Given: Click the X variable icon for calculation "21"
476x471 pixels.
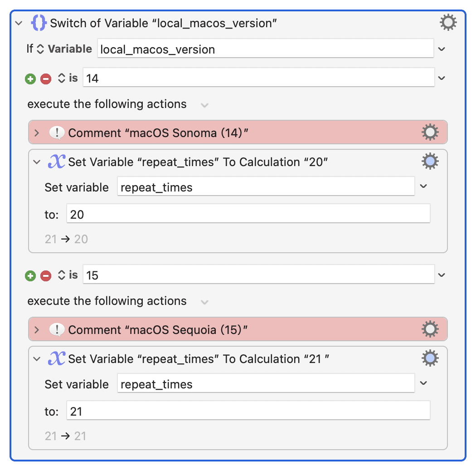Looking at the screenshot, I should pos(57,358).
